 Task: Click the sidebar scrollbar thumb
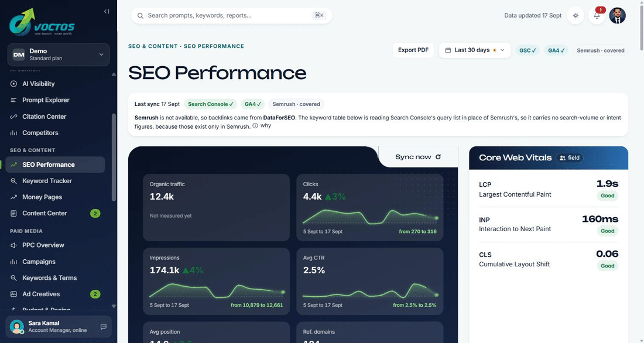(x=114, y=157)
